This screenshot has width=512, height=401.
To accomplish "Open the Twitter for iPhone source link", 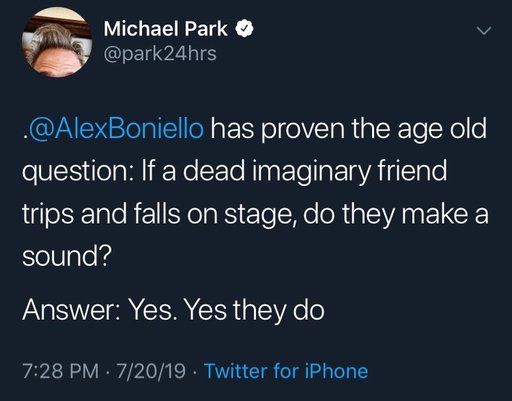I will click(286, 371).
